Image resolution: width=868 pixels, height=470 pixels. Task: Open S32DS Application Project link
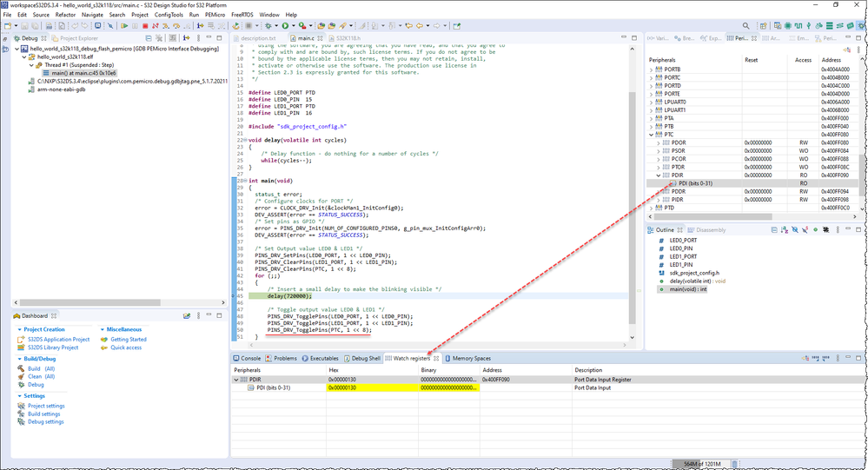click(59, 340)
